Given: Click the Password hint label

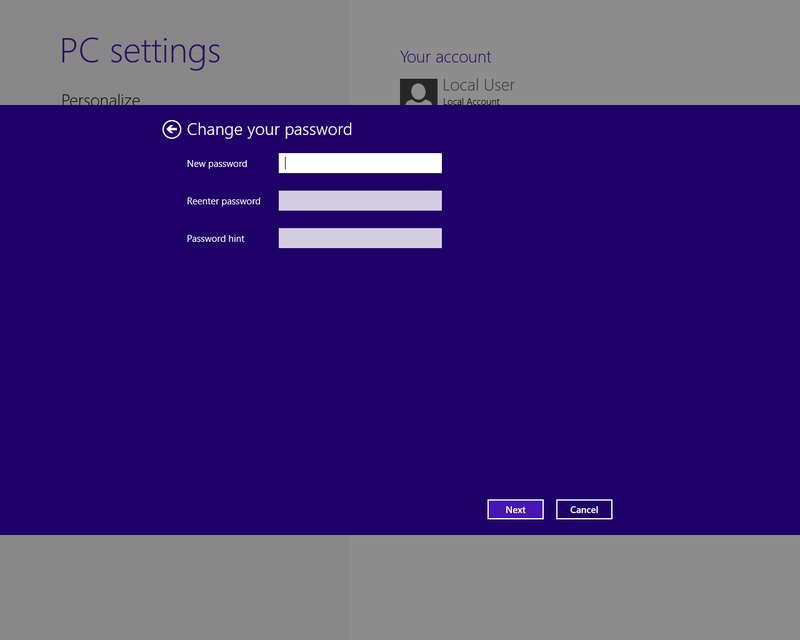Looking at the screenshot, I should pos(215,239).
